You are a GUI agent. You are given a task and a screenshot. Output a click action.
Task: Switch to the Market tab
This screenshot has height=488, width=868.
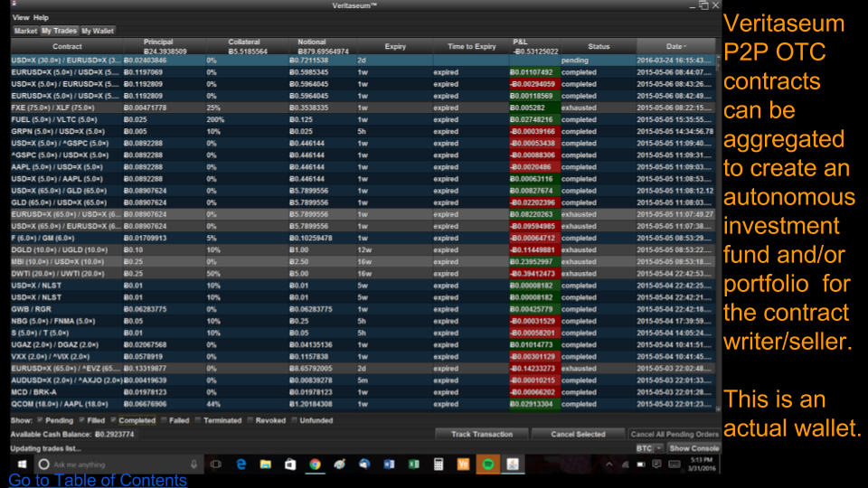tap(25, 31)
